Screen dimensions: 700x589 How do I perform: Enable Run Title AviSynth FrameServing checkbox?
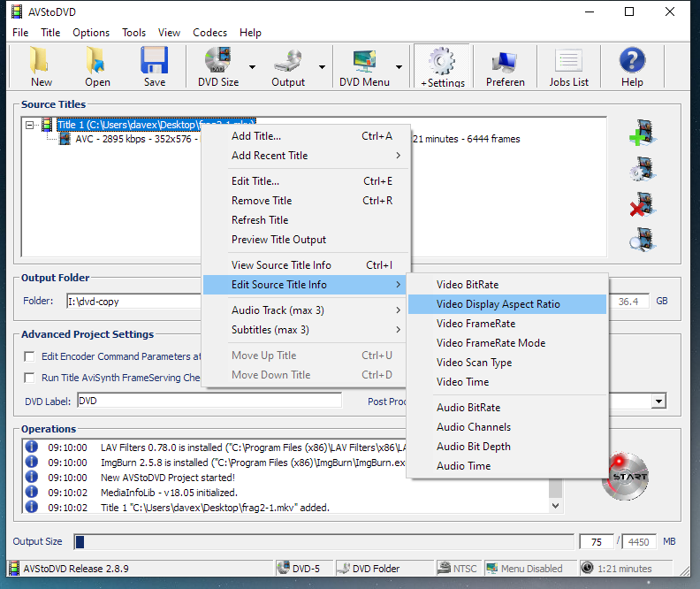(x=29, y=378)
